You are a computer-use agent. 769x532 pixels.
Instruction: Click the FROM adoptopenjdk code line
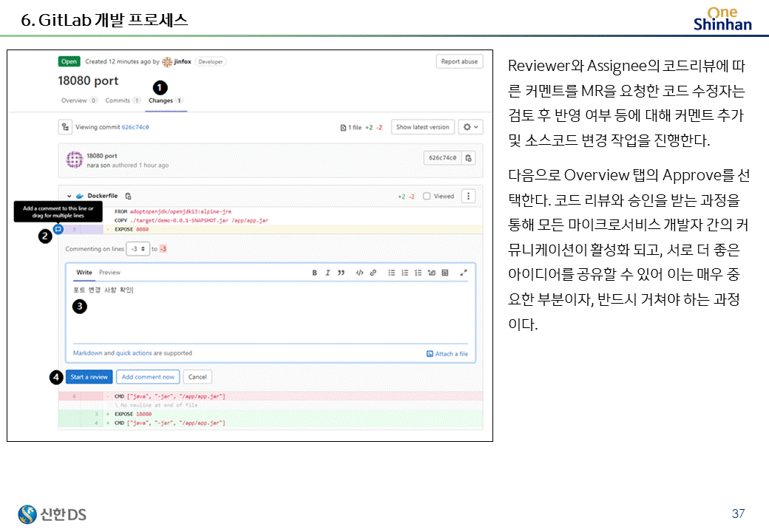172,211
